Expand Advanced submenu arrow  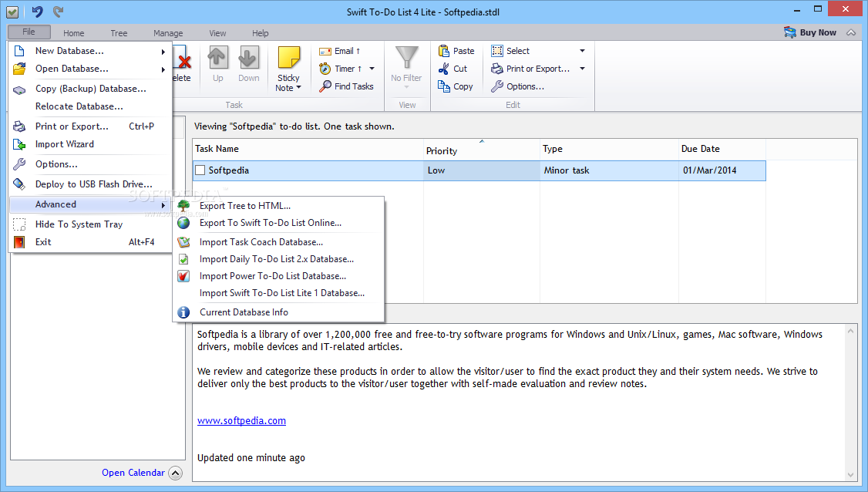click(x=163, y=205)
